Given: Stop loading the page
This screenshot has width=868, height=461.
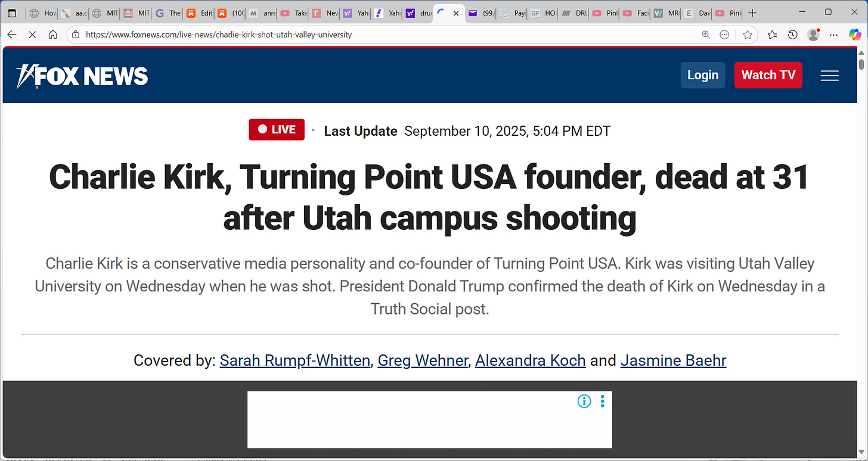Looking at the screenshot, I should tap(32, 35).
